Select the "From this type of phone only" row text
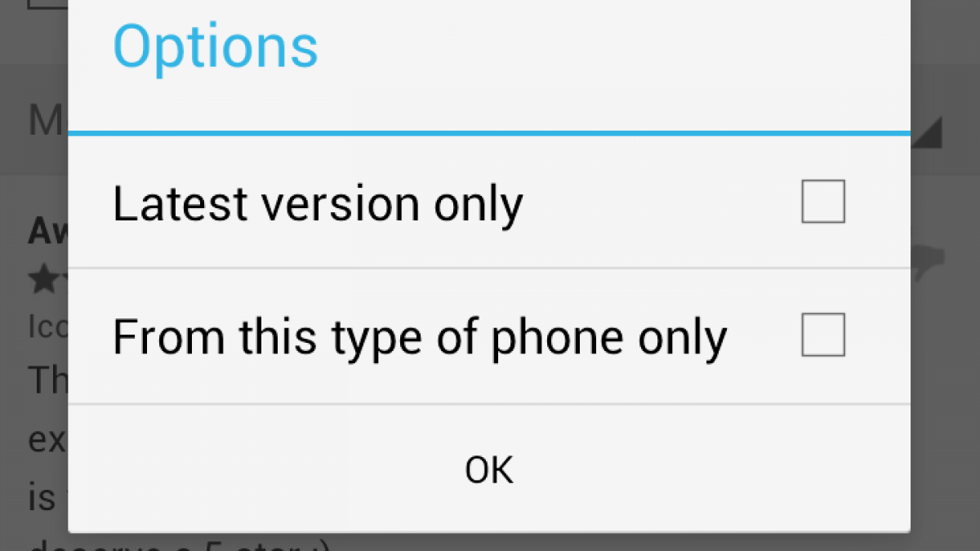 click(x=420, y=338)
